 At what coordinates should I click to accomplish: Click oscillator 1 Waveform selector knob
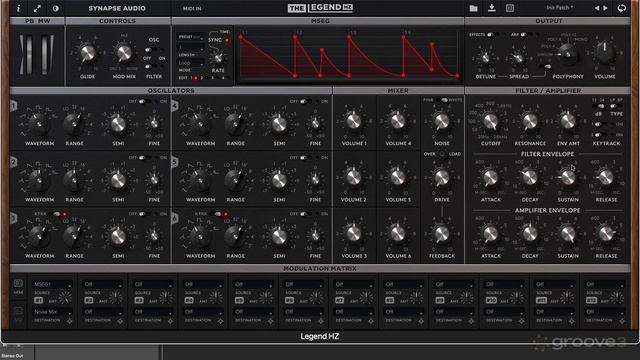(x=39, y=123)
